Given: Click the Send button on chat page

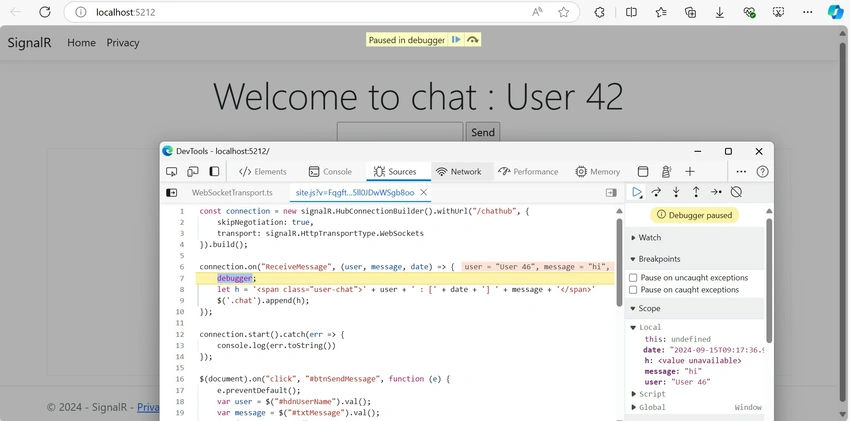Looking at the screenshot, I should tap(482, 132).
